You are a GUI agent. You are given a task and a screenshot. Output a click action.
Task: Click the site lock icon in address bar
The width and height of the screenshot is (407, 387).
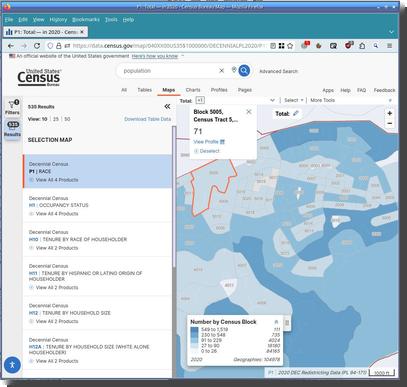58,46
